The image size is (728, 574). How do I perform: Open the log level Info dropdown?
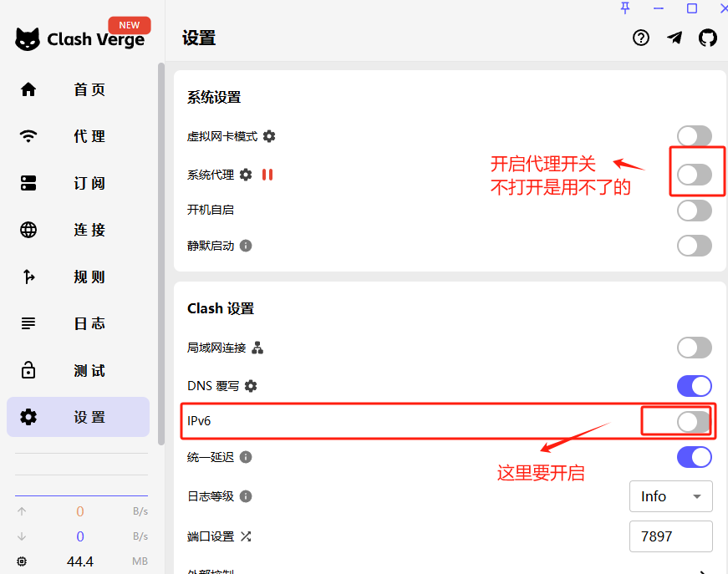pyautogui.click(x=670, y=496)
